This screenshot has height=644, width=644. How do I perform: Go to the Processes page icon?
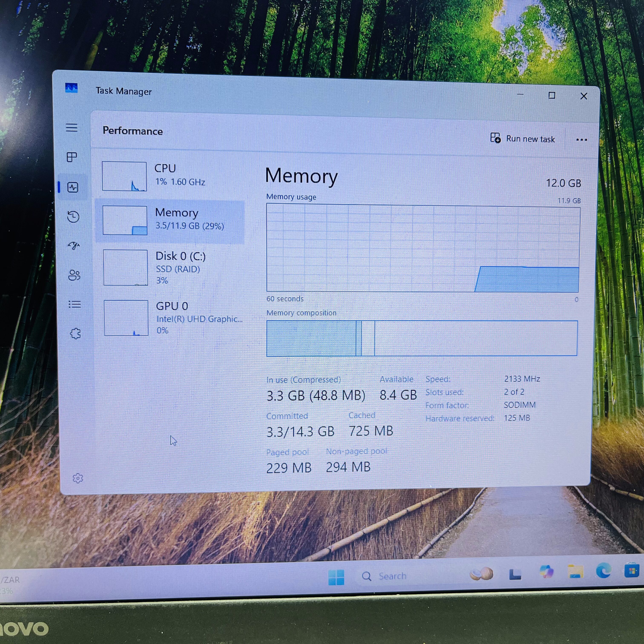(x=72, y=157)
